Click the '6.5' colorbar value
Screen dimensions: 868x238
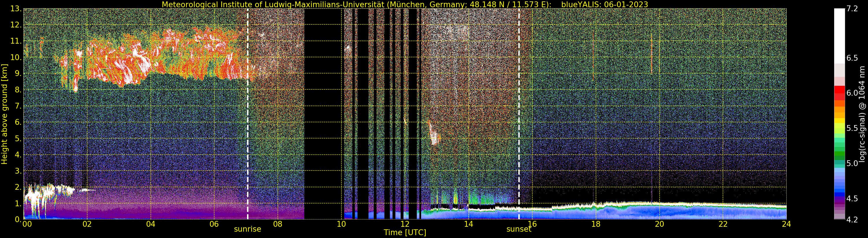click(x=852, y=58)
